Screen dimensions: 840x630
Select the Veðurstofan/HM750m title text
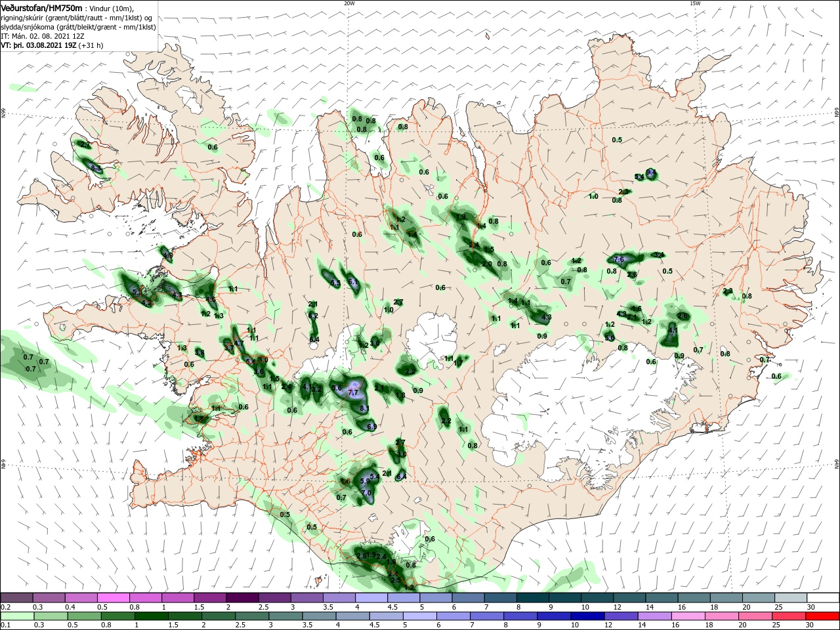(x=41, y=8)
